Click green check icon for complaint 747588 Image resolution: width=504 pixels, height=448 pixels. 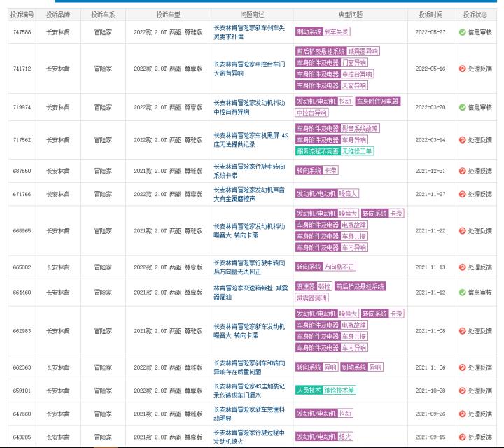pos(462,32)
